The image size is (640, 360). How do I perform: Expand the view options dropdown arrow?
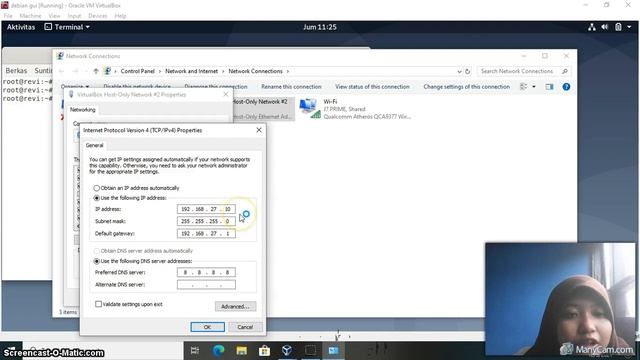[534, 87]
